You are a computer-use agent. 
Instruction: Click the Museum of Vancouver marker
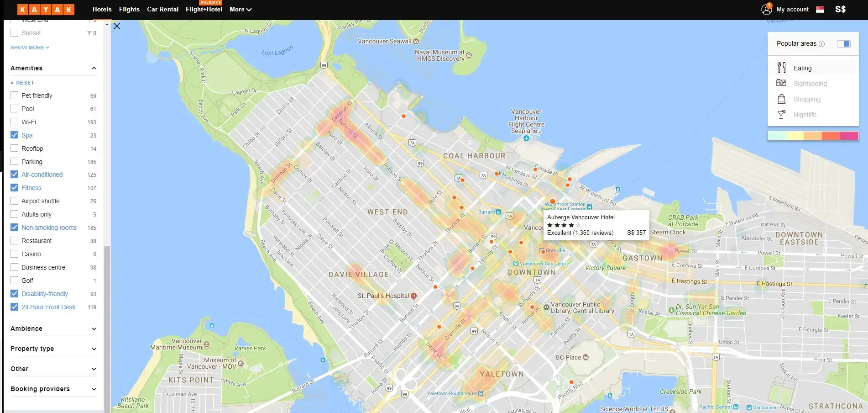(x=241, y=364)
